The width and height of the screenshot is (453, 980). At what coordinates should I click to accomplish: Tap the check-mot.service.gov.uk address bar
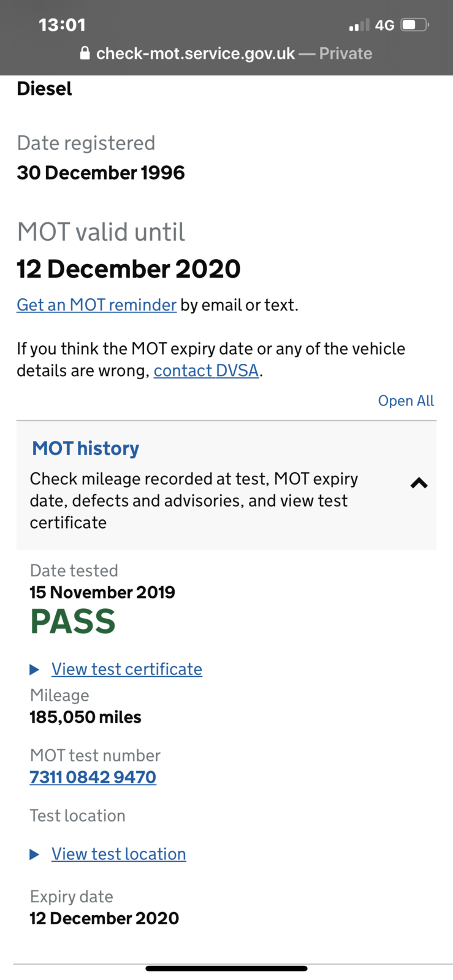(226, 53)
